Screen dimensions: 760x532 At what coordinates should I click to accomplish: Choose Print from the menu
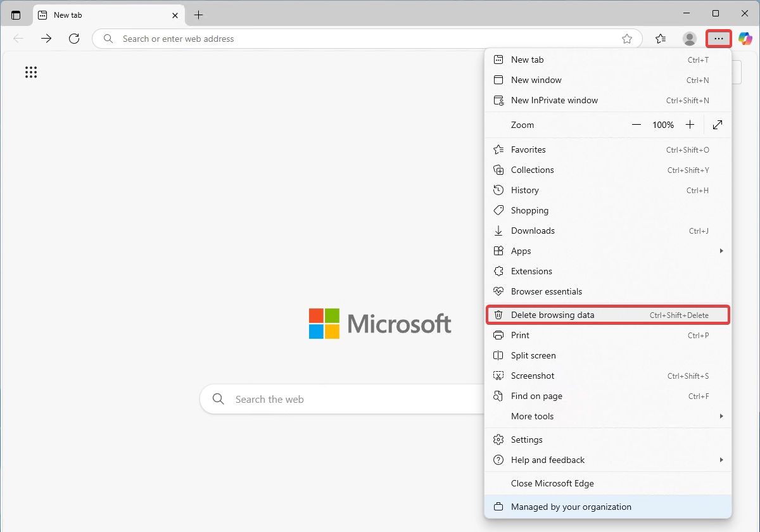(x=608, y=335)
